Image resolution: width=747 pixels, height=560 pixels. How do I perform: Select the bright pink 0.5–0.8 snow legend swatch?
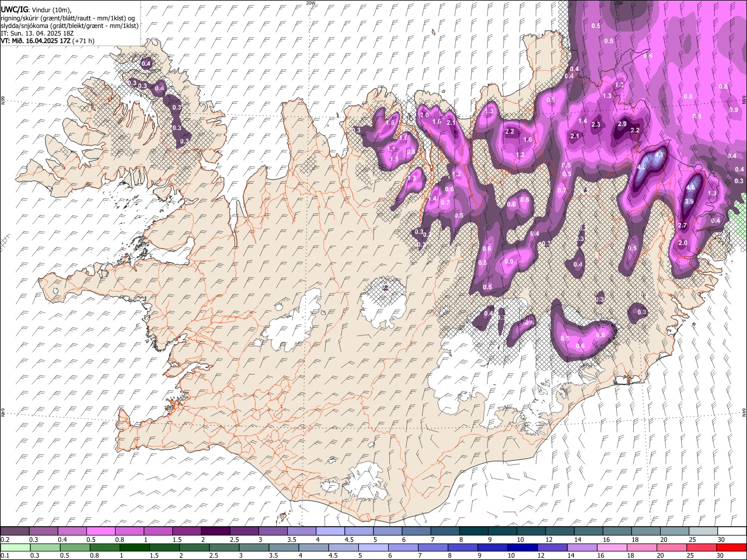(x=100, y=531)
